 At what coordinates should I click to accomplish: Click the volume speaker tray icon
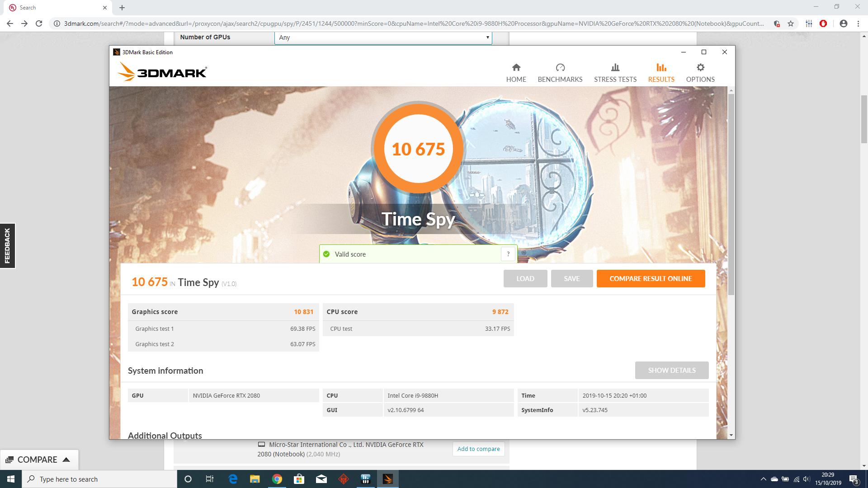point(807,479)
